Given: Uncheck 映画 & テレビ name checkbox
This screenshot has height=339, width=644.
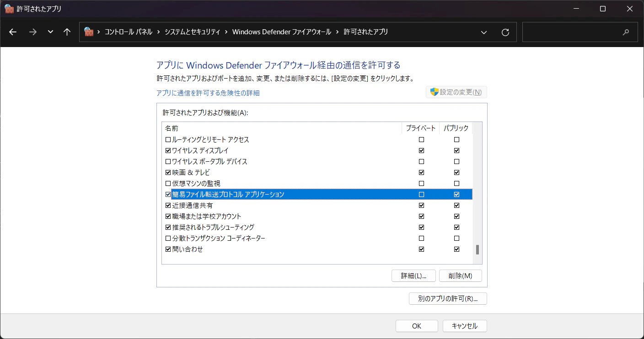Looking at the screenshot, I should [168, 172].
